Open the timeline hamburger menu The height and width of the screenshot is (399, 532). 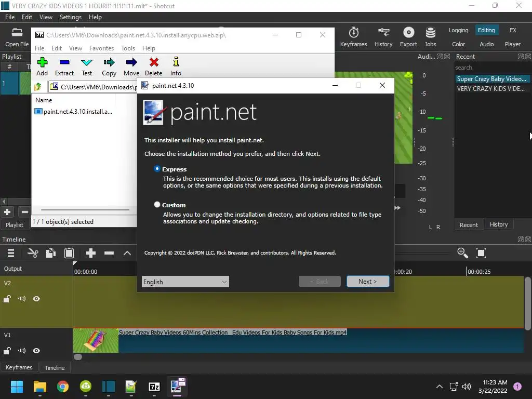(11, 253)
